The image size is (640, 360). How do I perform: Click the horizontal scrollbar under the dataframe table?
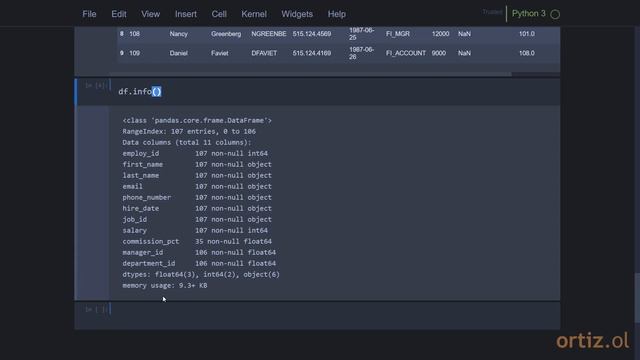coord(310,74)
